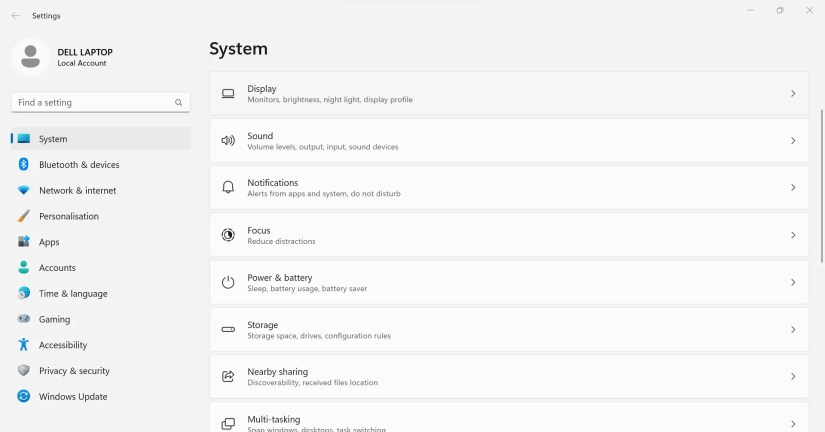Viewport: 825px width, 432px height.
Task: Click the Privacy & security shield icon
Action: pos(23,371)
